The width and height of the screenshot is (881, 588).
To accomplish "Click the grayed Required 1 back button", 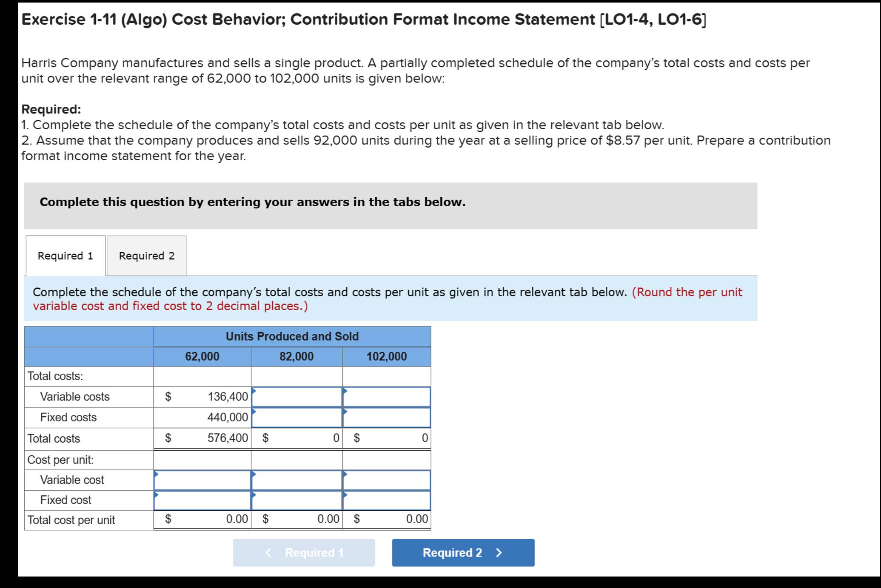I will 304,553.
